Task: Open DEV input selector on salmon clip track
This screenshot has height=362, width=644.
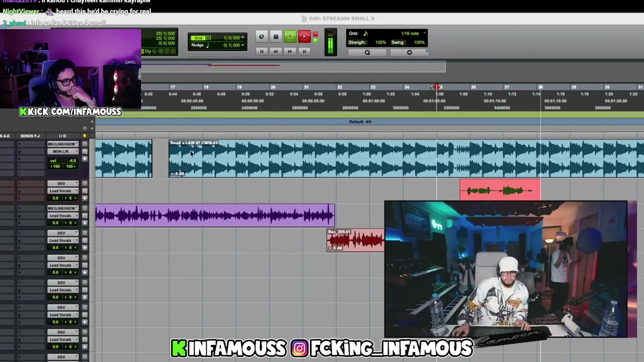Action: (62, 184)
